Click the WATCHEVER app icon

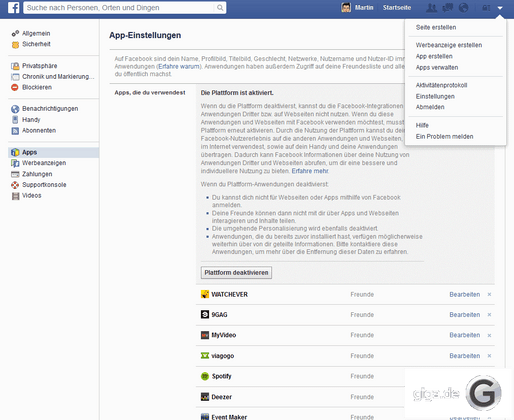pyautogui.click(x=205, y=294)
